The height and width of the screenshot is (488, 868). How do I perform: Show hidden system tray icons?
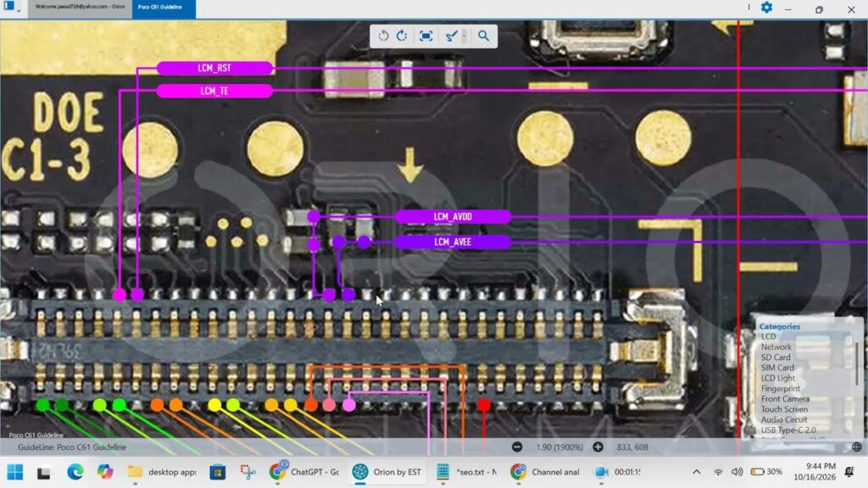tap(697, 472)
